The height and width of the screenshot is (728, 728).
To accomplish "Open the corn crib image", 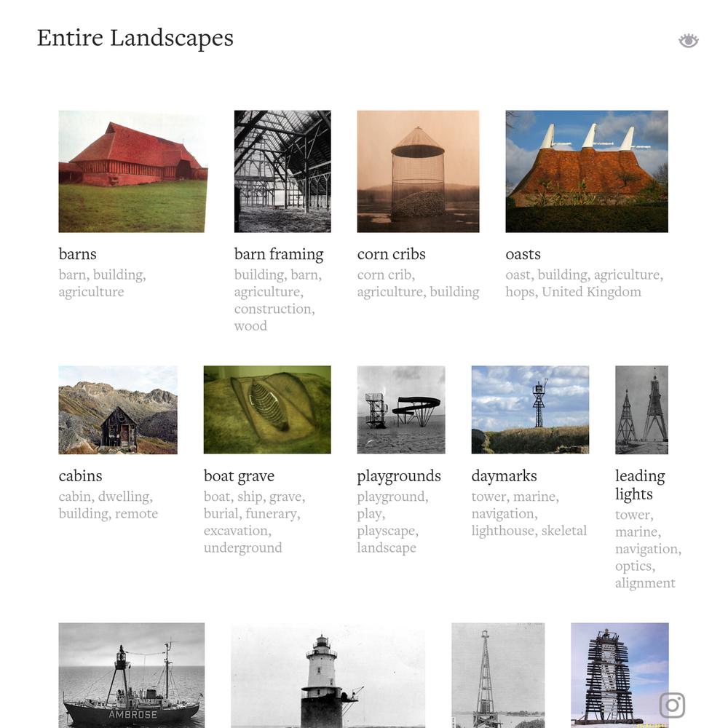I will click(418, 171).
